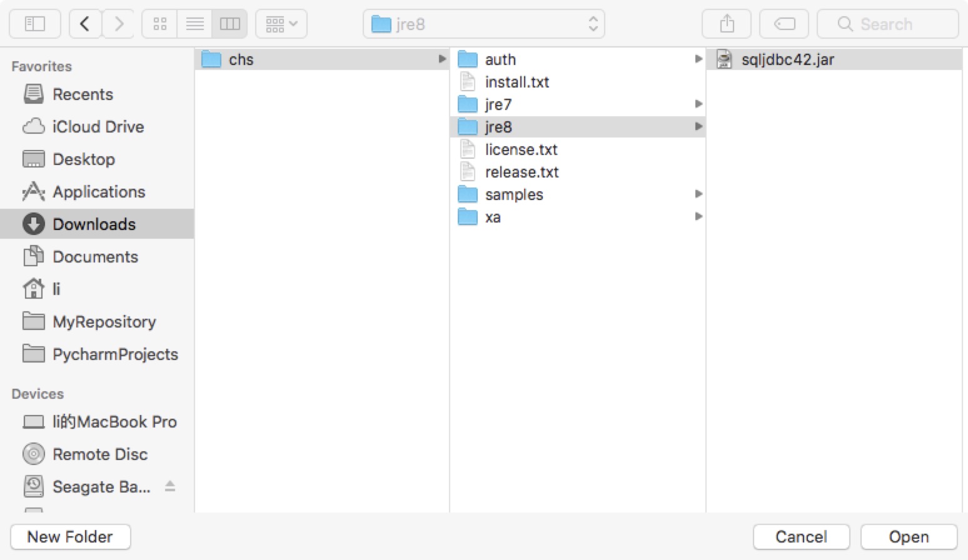Select Downloads in the sidebar
Screen dimensions: 968x560
tap(97, 224)
